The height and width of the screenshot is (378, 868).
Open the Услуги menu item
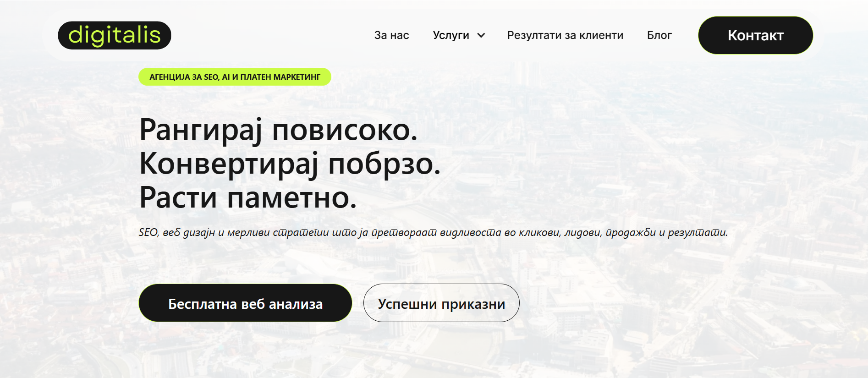pyautogui.click(x=451, y=35)
